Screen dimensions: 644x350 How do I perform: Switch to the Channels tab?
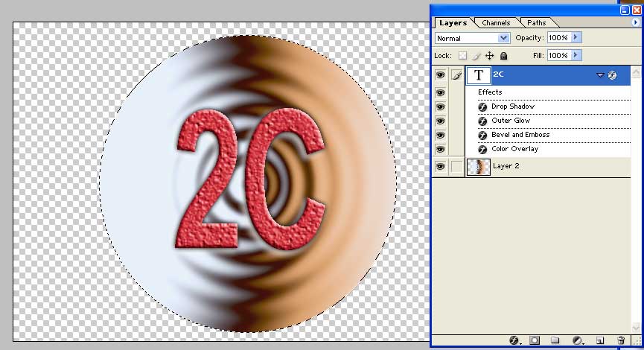point(496,23)
